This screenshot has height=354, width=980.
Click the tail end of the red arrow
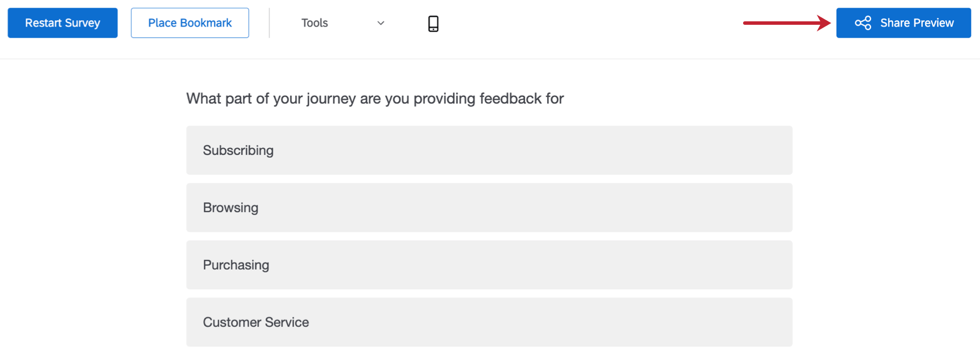[746, 23]
